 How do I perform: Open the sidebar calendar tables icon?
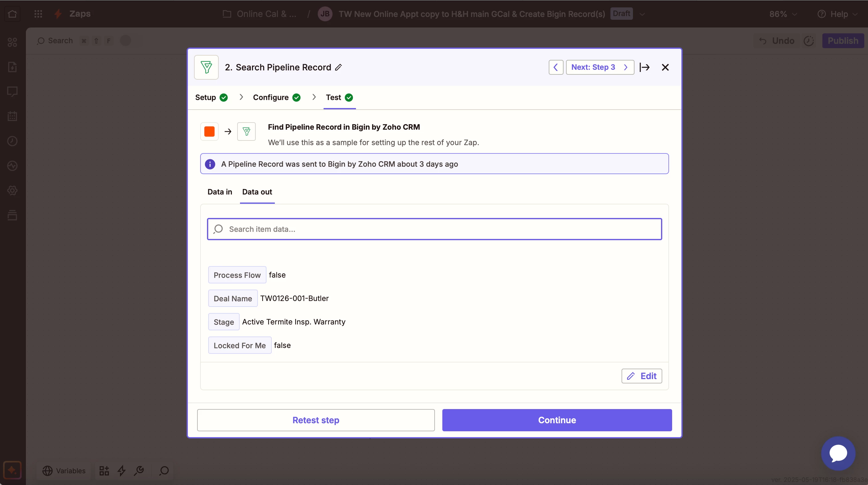point(12,116)
